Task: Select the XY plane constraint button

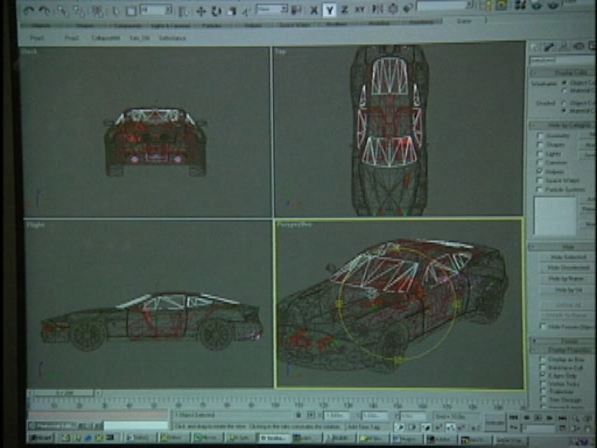Action: pyautogui.click(x=359, y=10)
